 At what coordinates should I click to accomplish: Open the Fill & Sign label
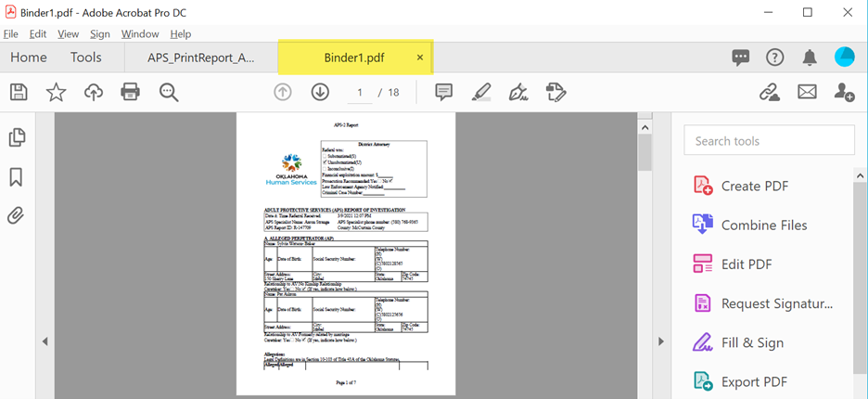pos(752,343)
